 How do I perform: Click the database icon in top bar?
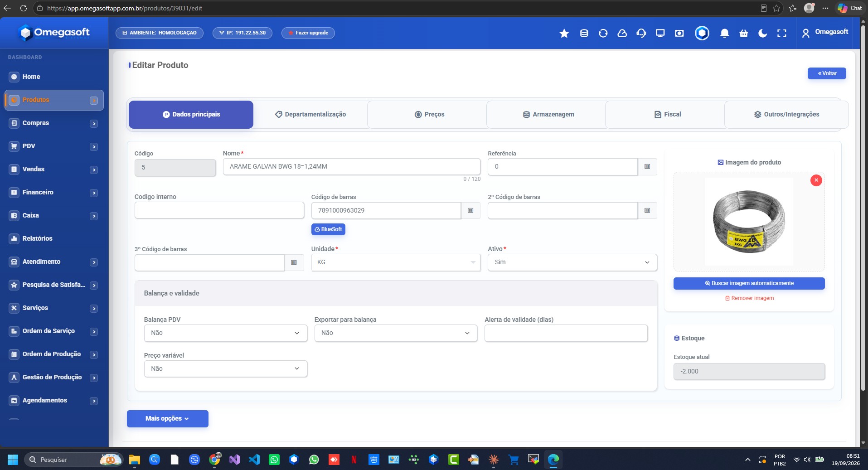coord(584,33)
